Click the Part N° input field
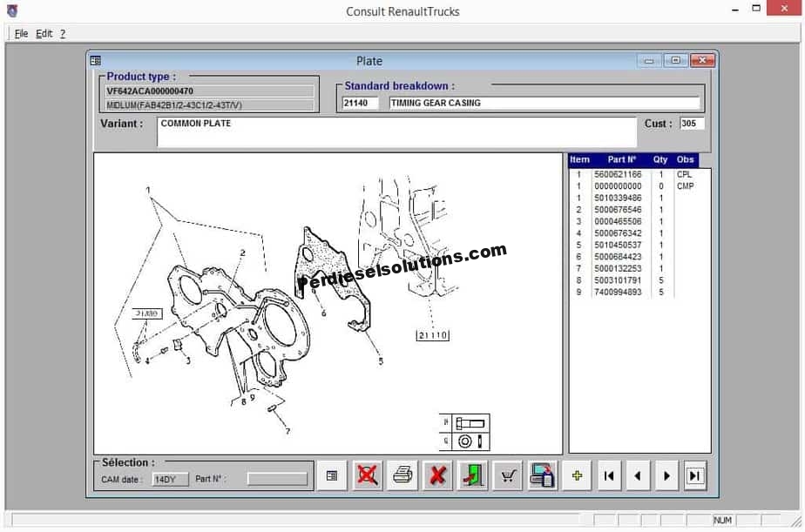Viewport: 805px width, 532px height. pyautogui.click(x=277, y=479)
